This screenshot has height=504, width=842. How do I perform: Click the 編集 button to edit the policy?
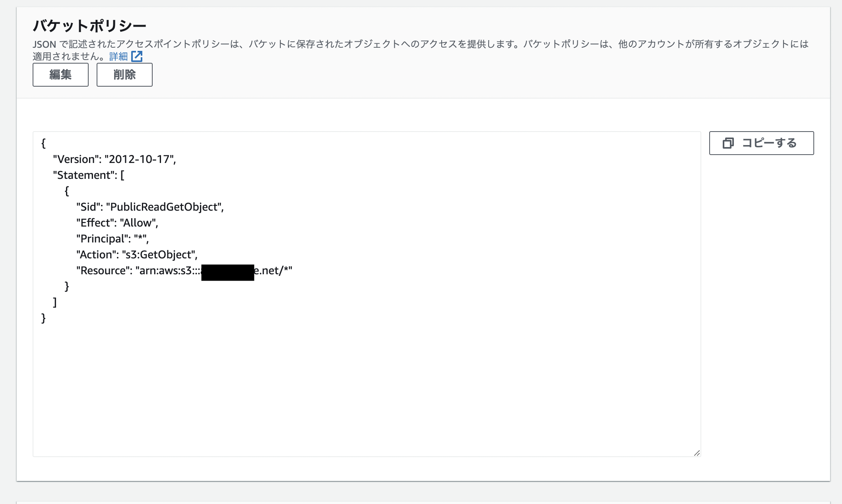pyautogui.click(x=60, y=74)
